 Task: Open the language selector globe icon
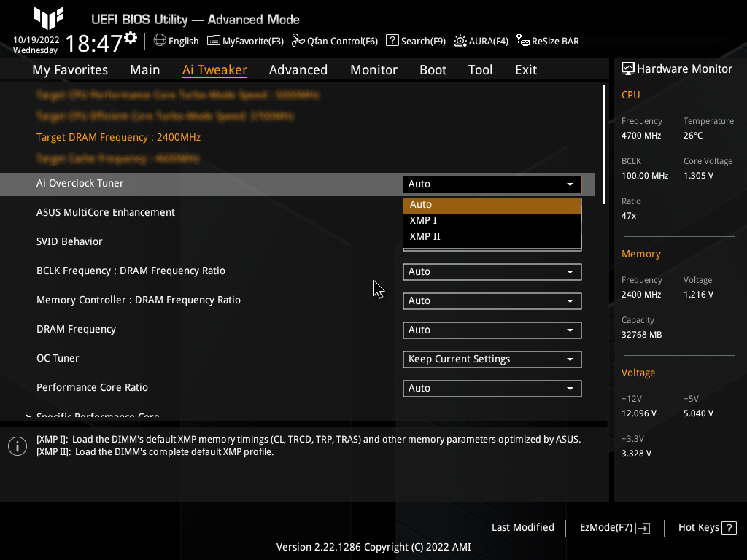[159, 41]
